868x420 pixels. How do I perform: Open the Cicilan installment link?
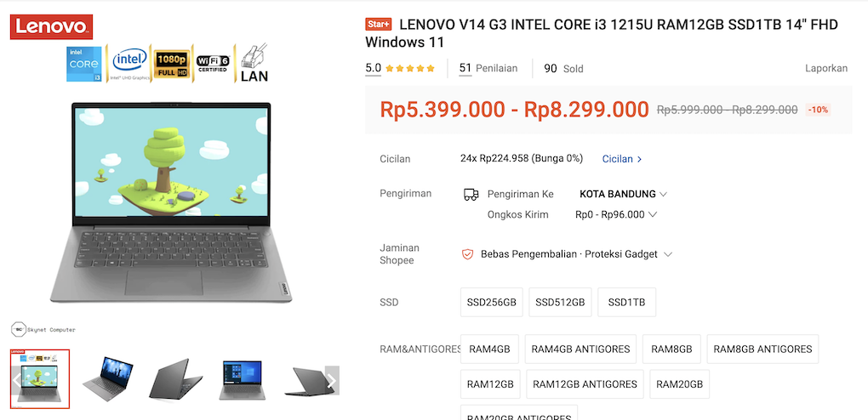(622, 159)
